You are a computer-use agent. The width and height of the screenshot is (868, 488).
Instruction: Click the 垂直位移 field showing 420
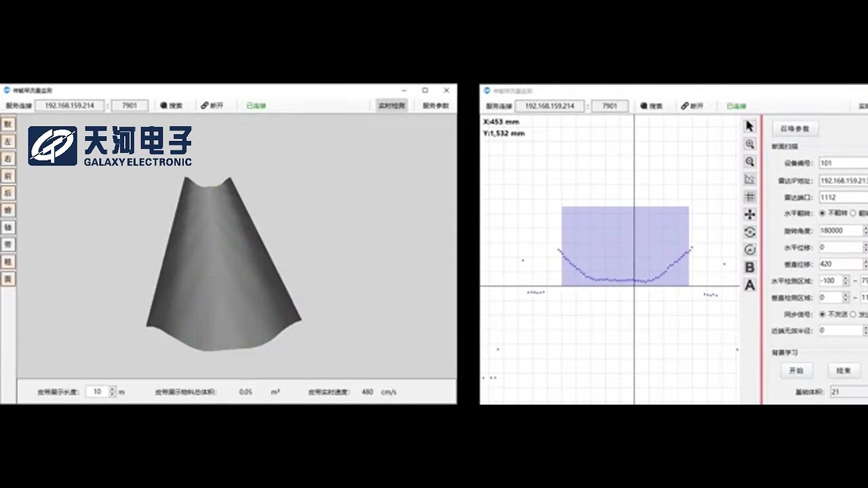pos(841,264)
